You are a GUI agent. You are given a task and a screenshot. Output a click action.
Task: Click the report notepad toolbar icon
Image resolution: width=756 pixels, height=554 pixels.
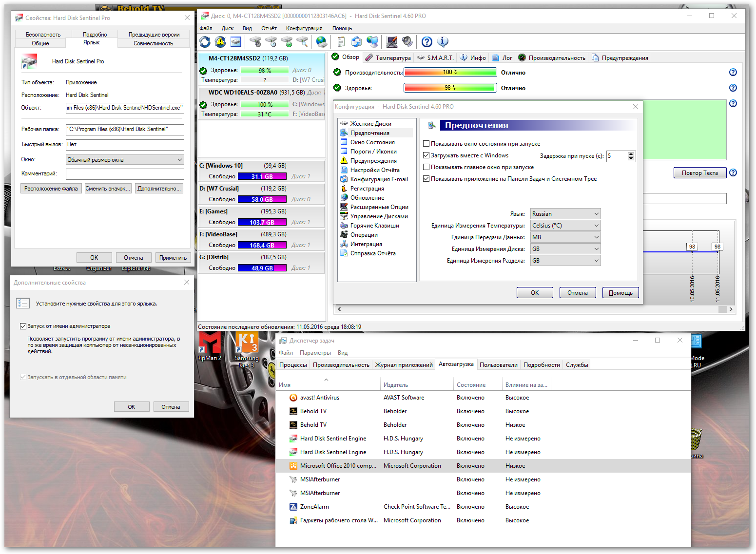coord(341,42)
